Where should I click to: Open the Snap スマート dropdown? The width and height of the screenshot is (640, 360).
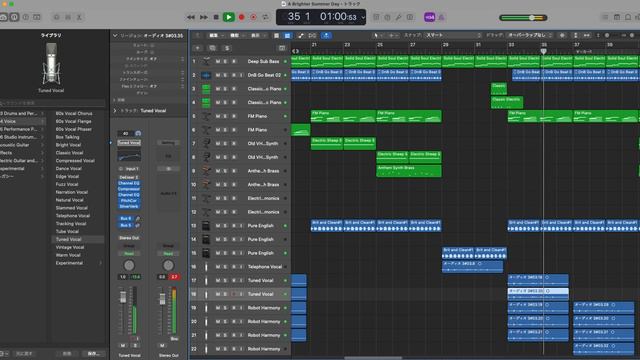tap(453, 36)
